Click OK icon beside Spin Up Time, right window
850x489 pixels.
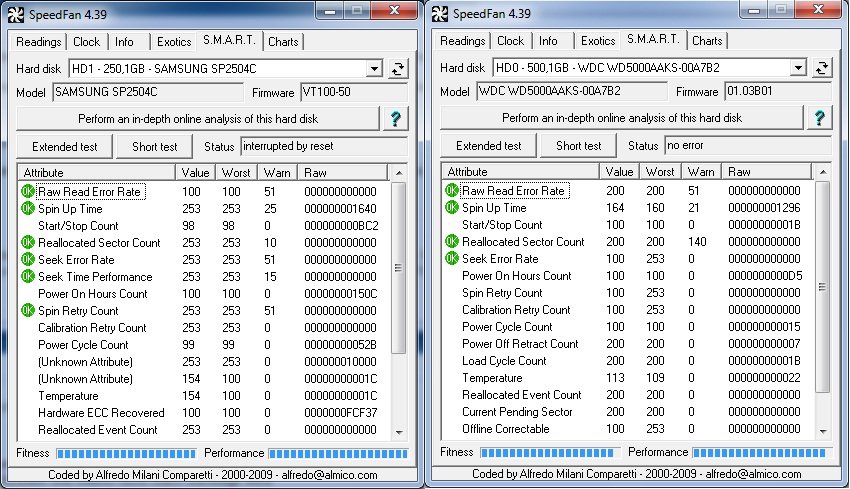pyautogui.click(x=452, y=208)
